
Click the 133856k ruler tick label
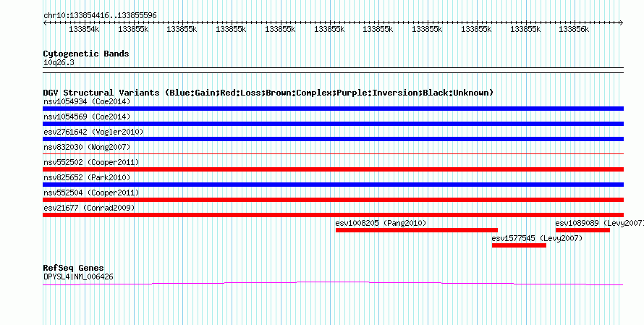pos(575,29)
